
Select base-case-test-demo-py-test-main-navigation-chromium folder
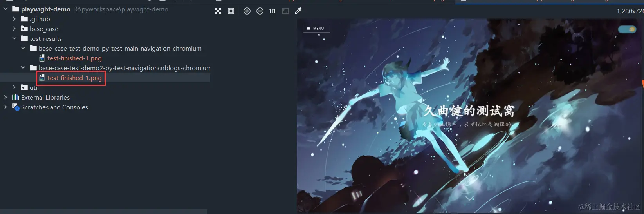[x=120, y=48]
